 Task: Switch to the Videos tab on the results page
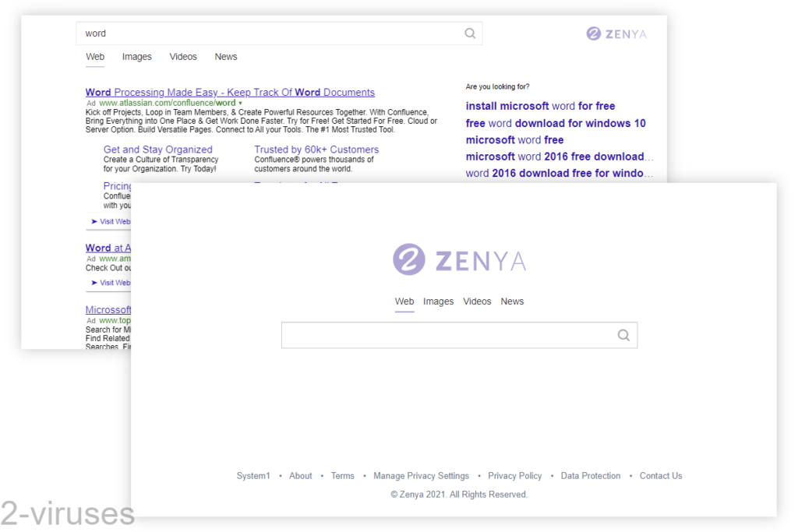pos(183,56)
